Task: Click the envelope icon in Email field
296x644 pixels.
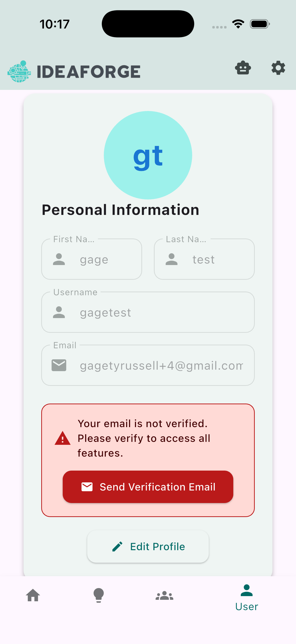Action: coord(59,365)
